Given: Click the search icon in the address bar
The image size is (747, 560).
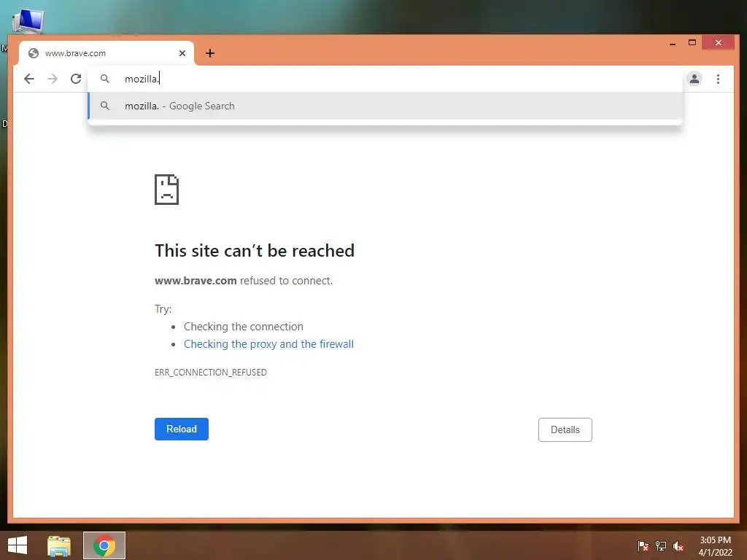Looking at the screenshot, I should pyautogui.click(x=105, y=79).
